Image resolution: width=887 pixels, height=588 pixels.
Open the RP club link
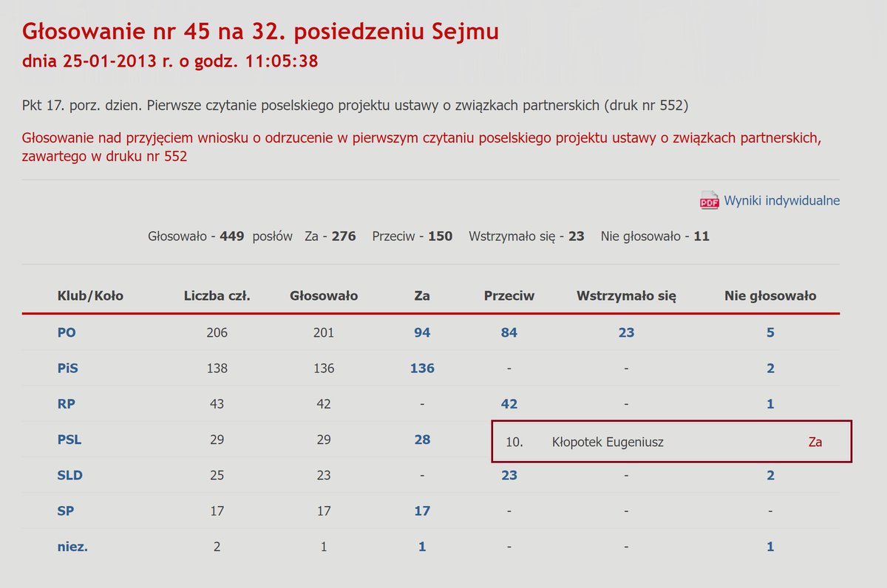click(67, 404)
